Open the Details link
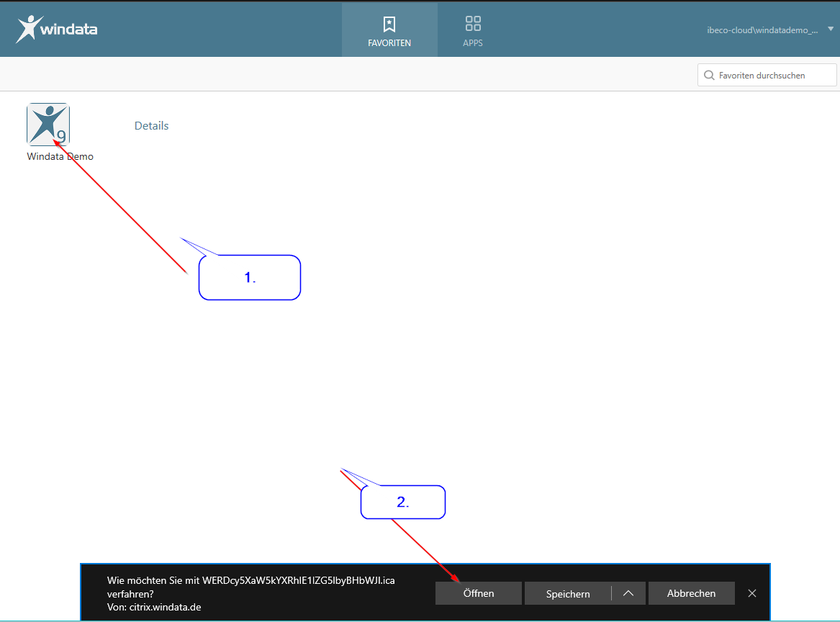Image resolution: width=840 pixels, height=622 pixels. click(x=152, y=126)
